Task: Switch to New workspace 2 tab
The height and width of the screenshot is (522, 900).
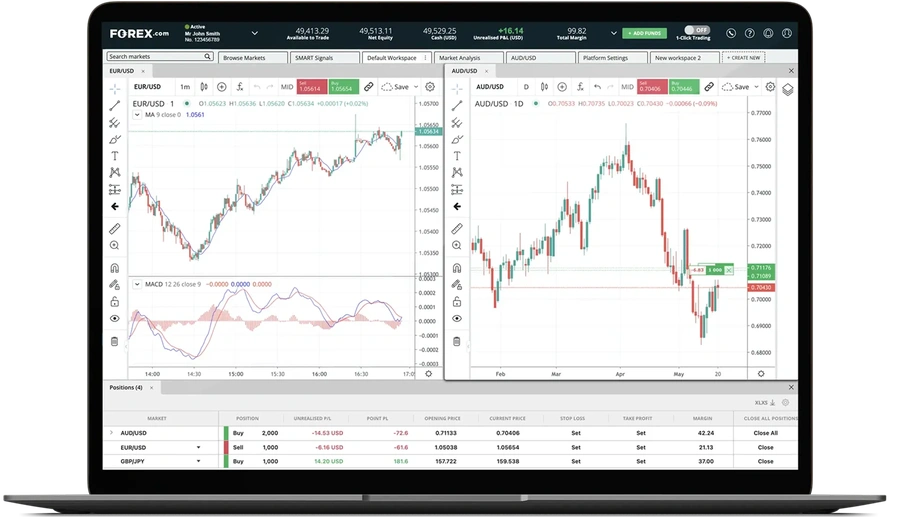Action: pyautogui.click(x=685, y=57)
